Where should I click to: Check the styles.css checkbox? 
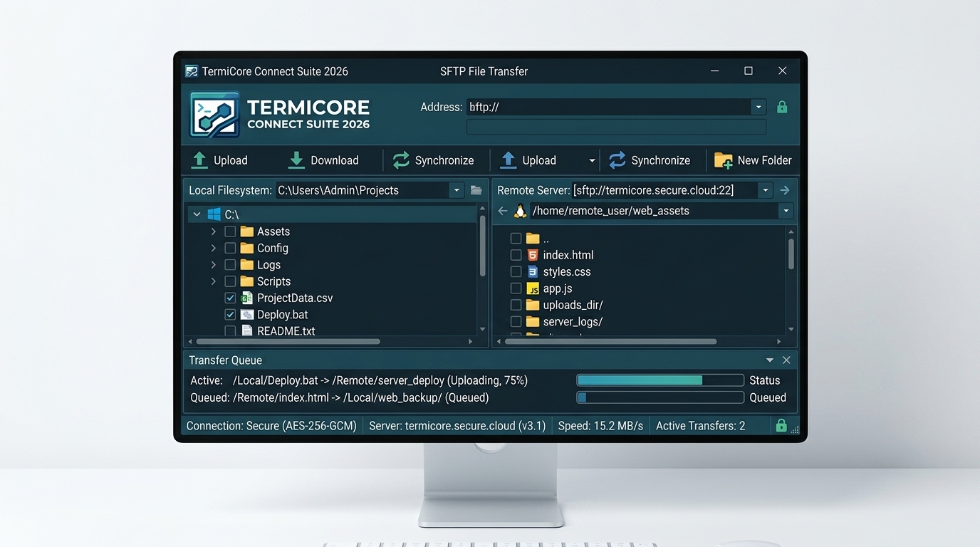tap(516, 271)
